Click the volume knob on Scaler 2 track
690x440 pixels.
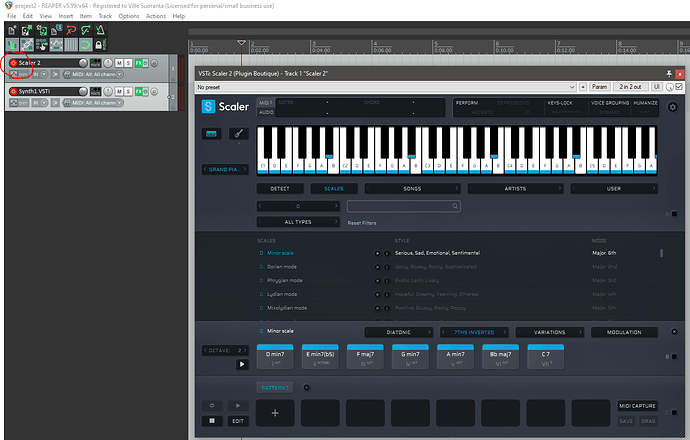83,63
